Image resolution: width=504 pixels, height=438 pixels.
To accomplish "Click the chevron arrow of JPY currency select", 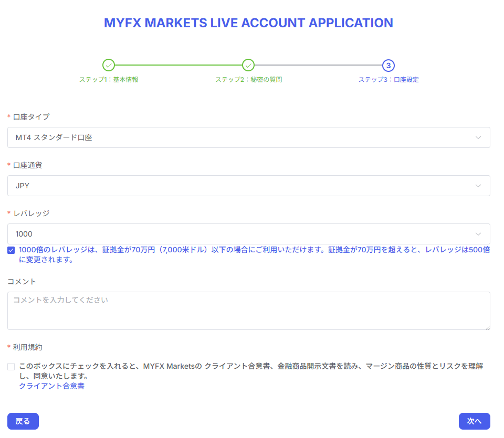I will coord(478,186).
